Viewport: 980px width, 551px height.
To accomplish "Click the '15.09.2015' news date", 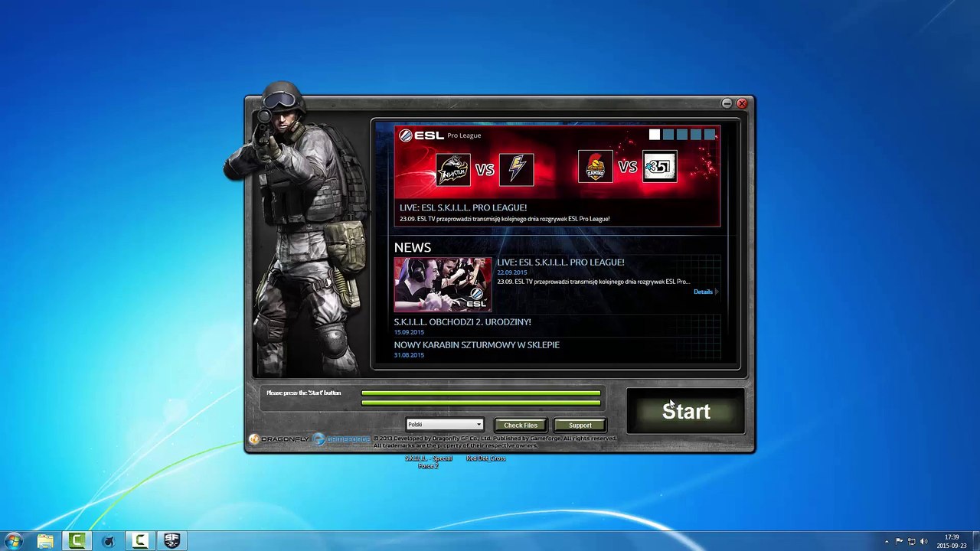I will click(x=409, y=332).
